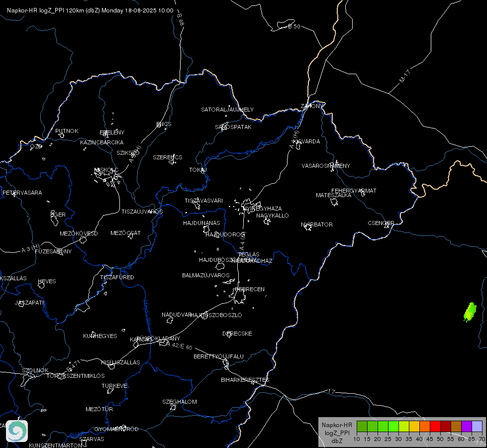Viewport: 487px width, 448px height.
Task: Click the SAROSPATAK town label
Action: (233, 127)
